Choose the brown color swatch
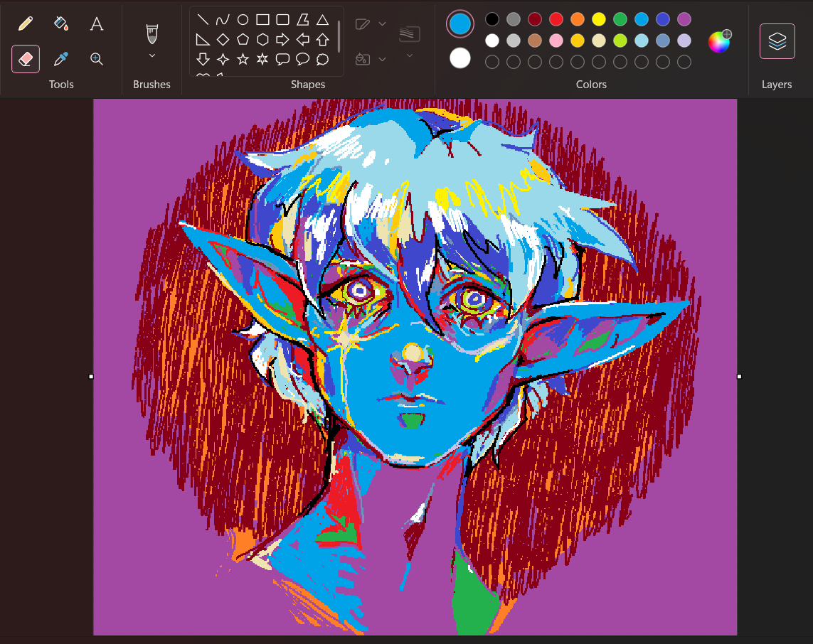The height and width of the screenshot is (644, 813). pos(535,41)
